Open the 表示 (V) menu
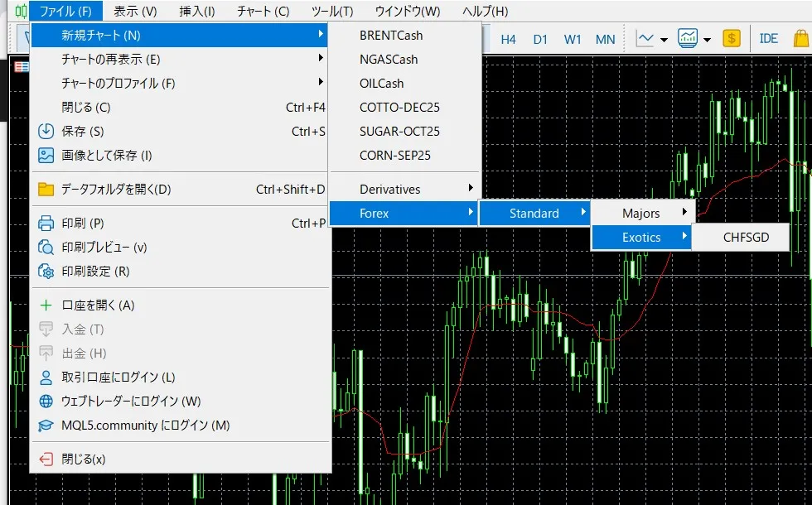This screenshot has height=505, width=812. pyautogui.click(x=135, y=12)
